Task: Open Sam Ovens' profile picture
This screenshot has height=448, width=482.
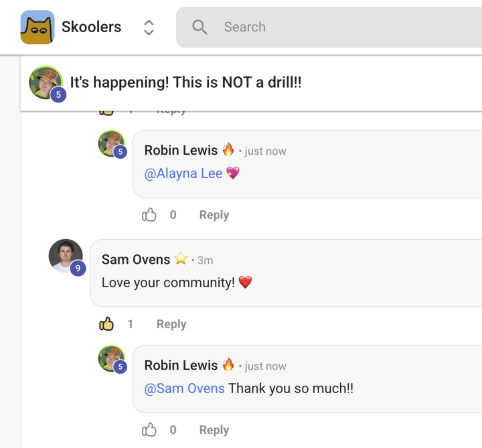Action: tap(66, 256)
